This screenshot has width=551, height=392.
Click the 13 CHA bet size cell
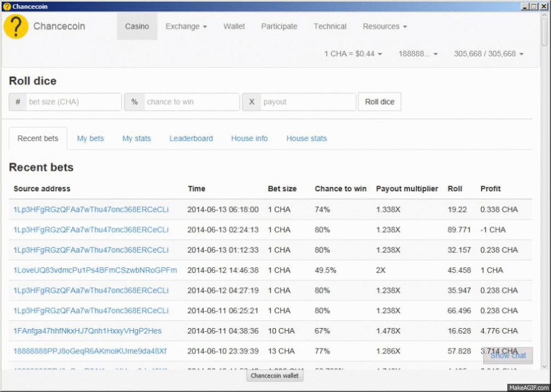click(x=281, y=351)
